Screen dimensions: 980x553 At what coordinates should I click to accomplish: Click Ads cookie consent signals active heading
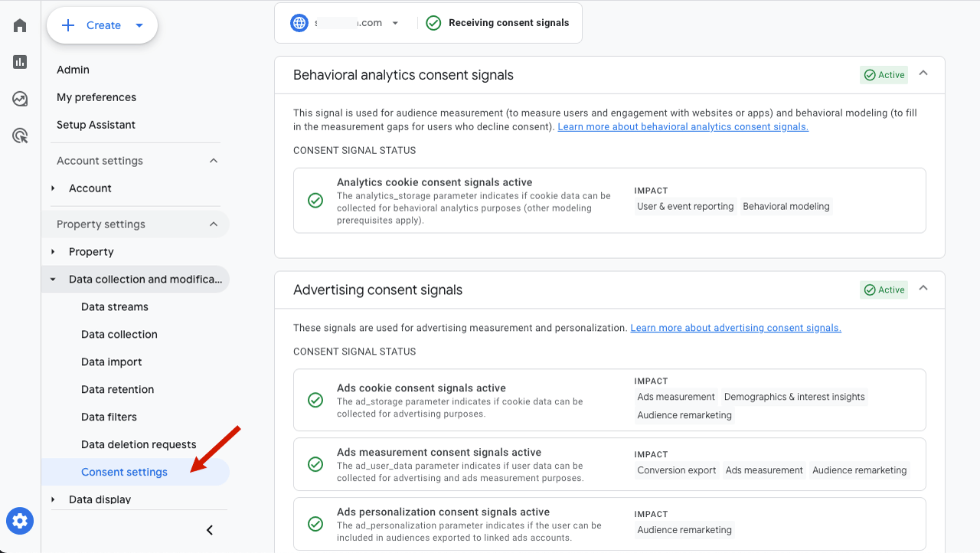click(421, 388)
